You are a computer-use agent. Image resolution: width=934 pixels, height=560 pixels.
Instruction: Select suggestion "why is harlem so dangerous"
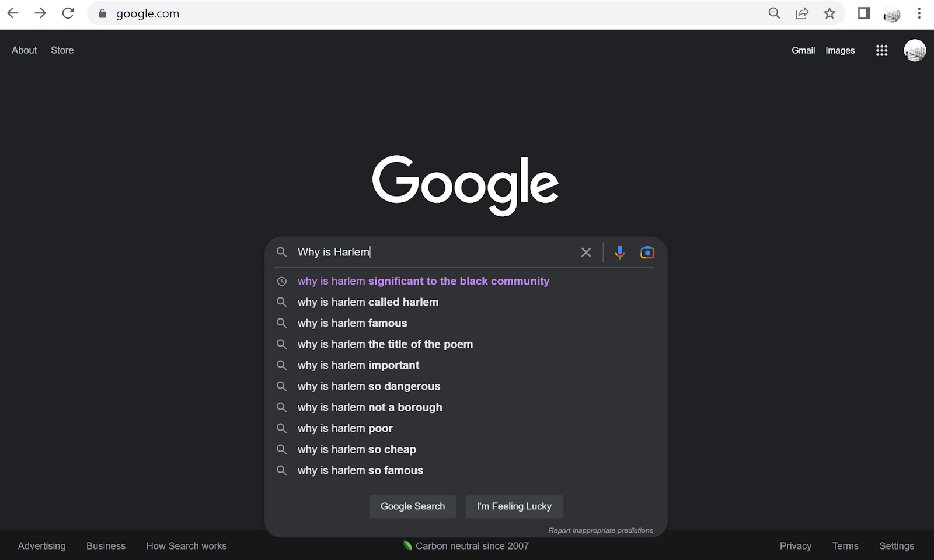[466, 386]
